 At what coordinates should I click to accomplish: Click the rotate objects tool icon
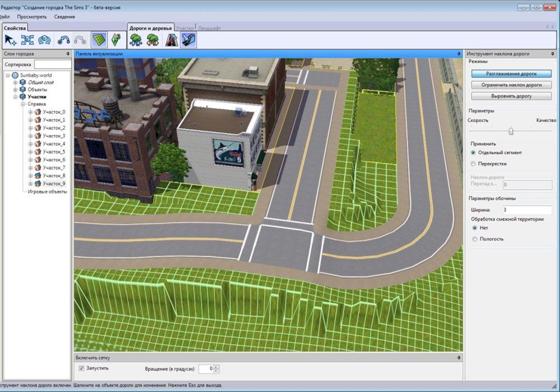[44, 40]
